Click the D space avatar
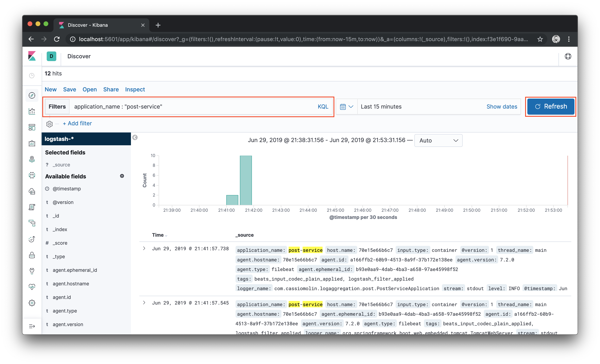This screenshot has height=364, width=600. point(51,56)
